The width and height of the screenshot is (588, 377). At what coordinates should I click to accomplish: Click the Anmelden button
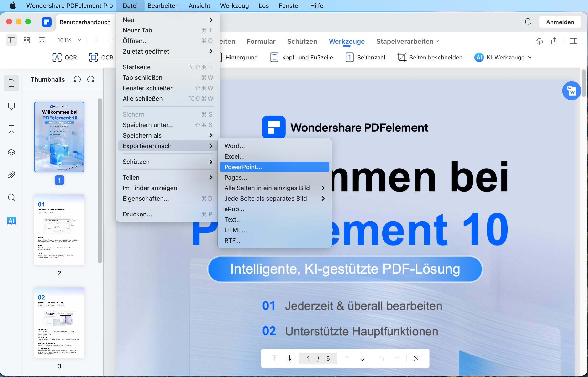point(560,22)
